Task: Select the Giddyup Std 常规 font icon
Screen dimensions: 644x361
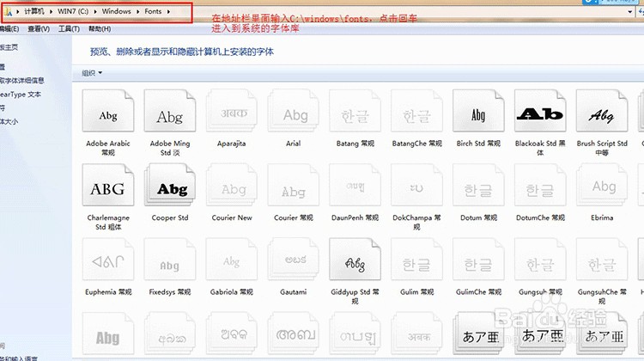Action: click(355, 260)
